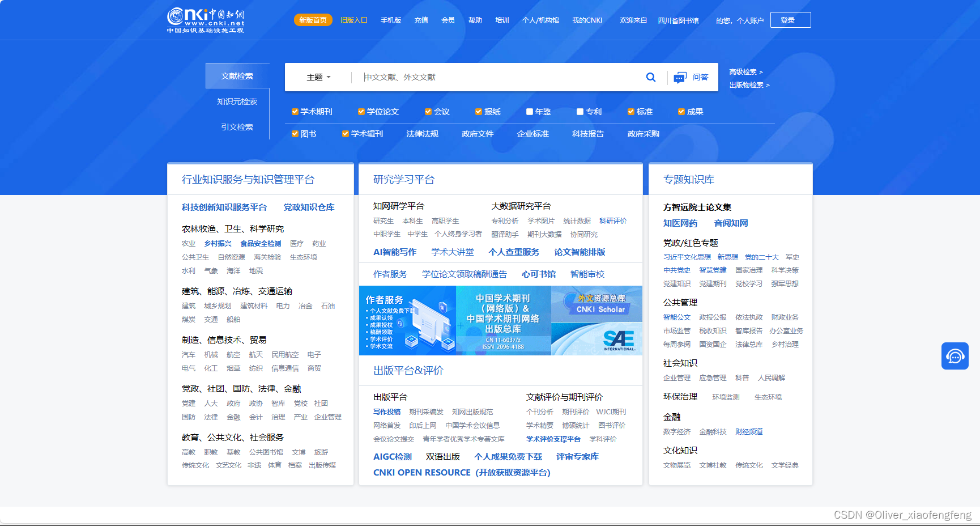Open the CNKI Scholar 外文资源总库 banner
The image size is (980, 526).
(596, 304)
